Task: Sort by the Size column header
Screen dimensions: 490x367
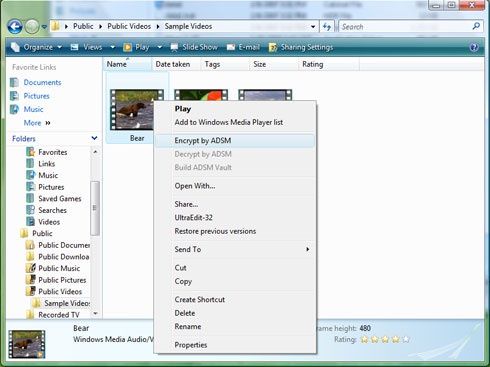Action: (x=273, y=64)
